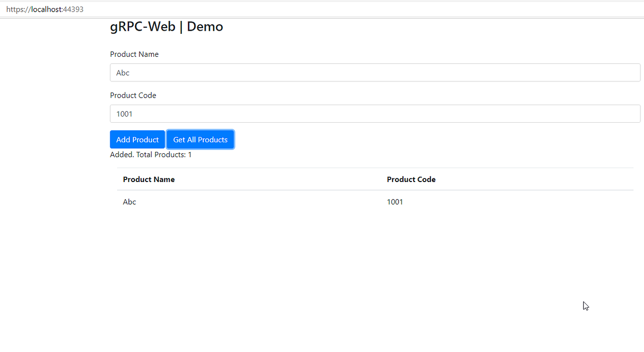Image resolution: width=644 pixels, height=352 pixels.
Task: Click the port number 44393 in the address bar
Action: point(74,9)
